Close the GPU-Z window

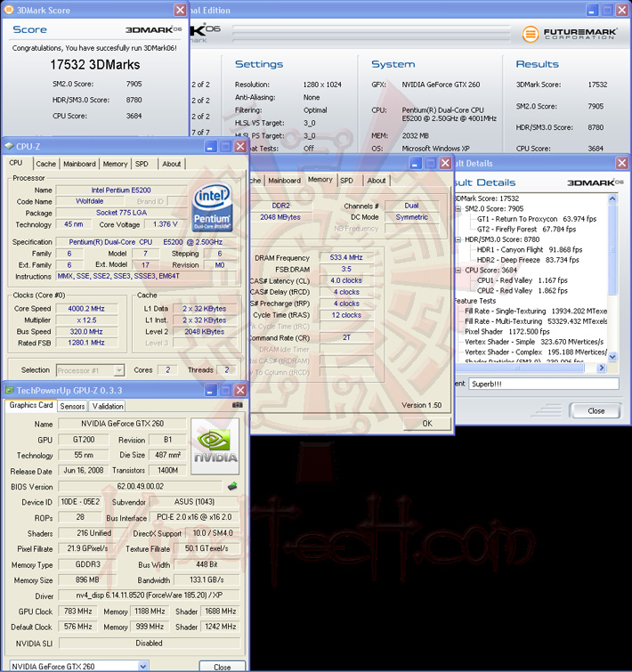pos(240,390)
